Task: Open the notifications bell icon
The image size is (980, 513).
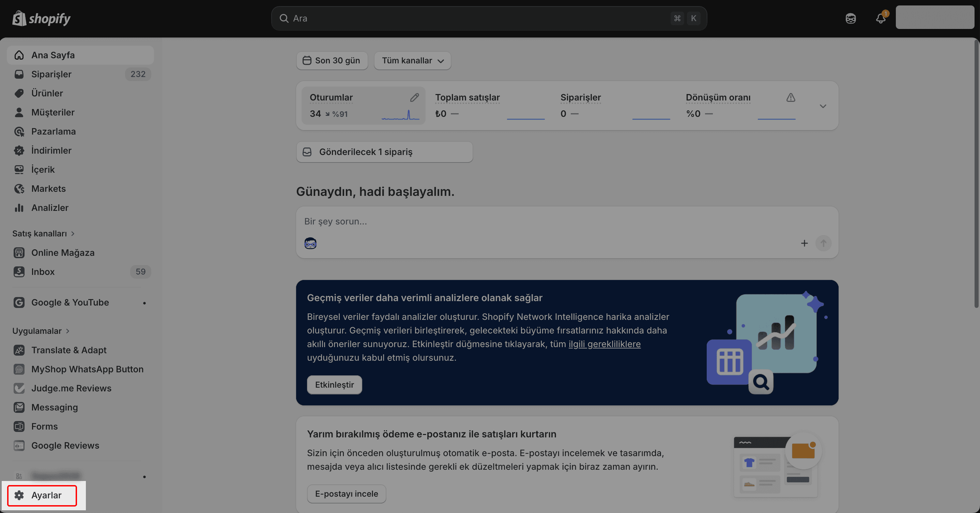Action: 880,18
